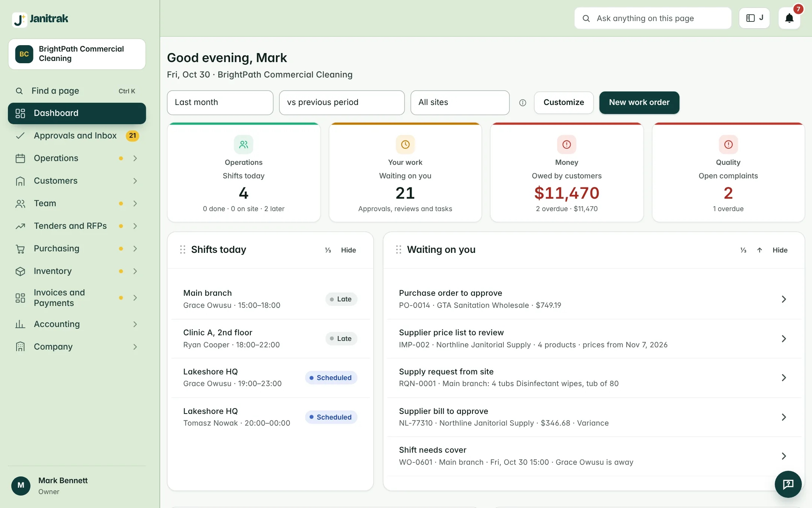
Task: Click the ⅓ size icon in Shifts today
Action: (328, 250)
